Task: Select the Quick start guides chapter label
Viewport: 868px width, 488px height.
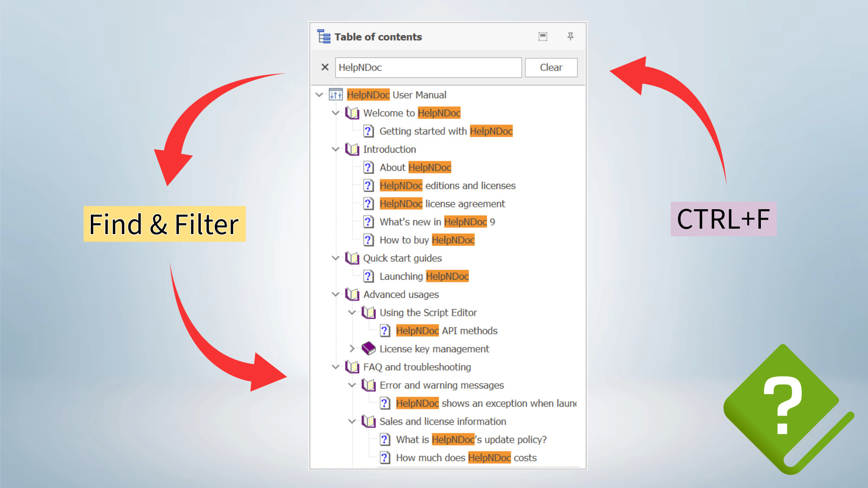Action: [x=402, y=258]
